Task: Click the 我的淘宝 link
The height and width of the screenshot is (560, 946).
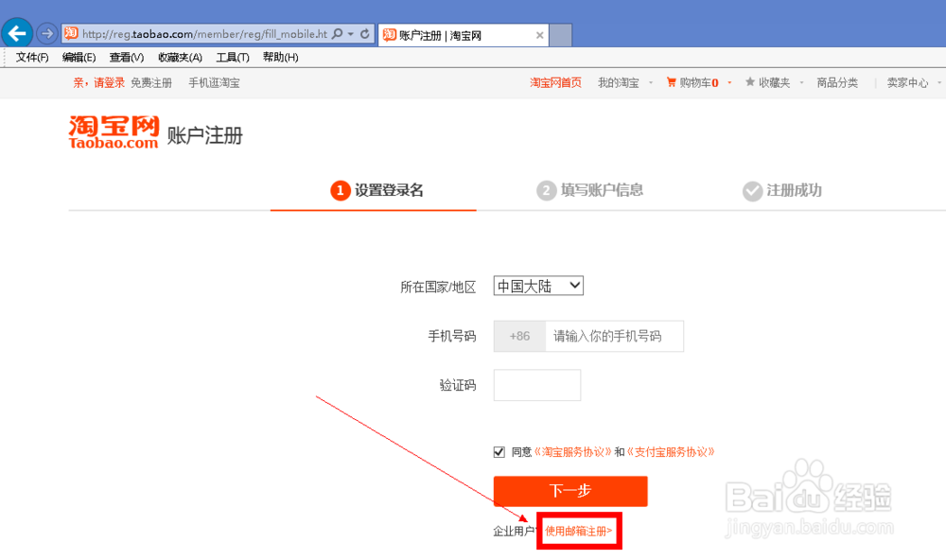Action: click(619, 82)
